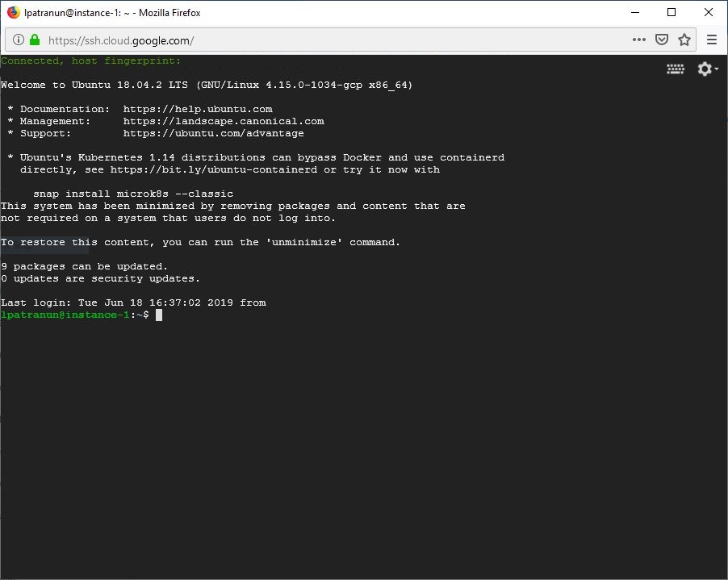Click the green secure connection padlock

pos(35,40)
